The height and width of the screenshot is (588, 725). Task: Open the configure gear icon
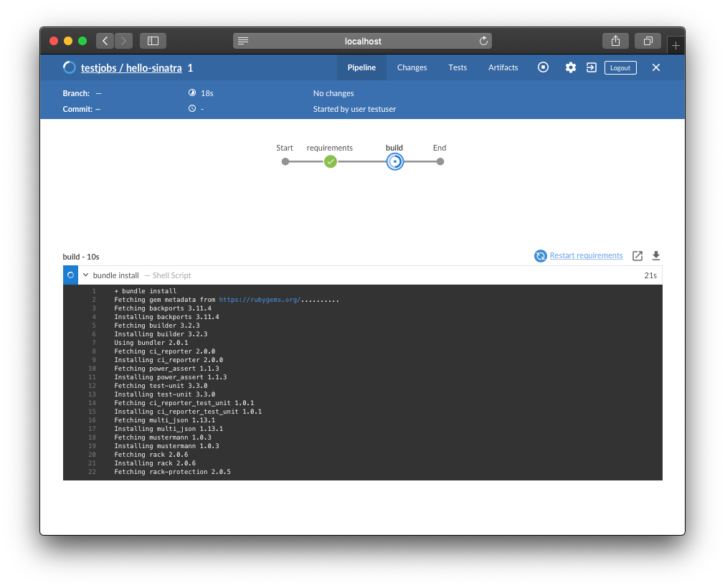tap(571, 67)
